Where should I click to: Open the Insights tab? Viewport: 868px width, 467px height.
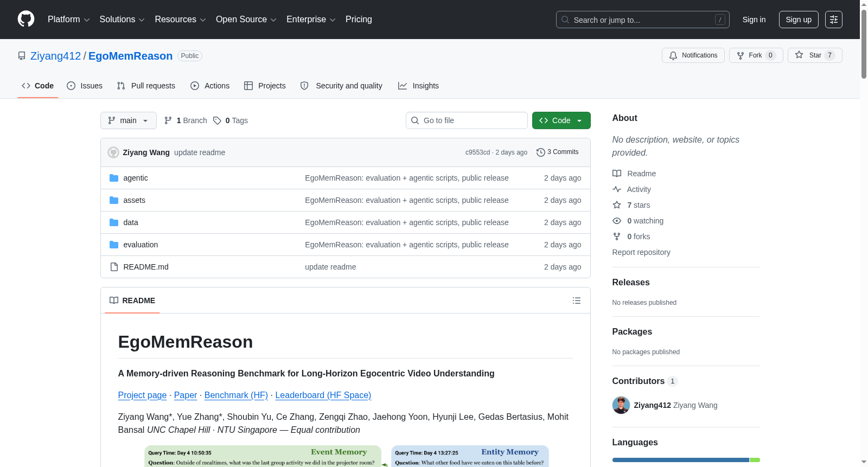click(418, 86)
